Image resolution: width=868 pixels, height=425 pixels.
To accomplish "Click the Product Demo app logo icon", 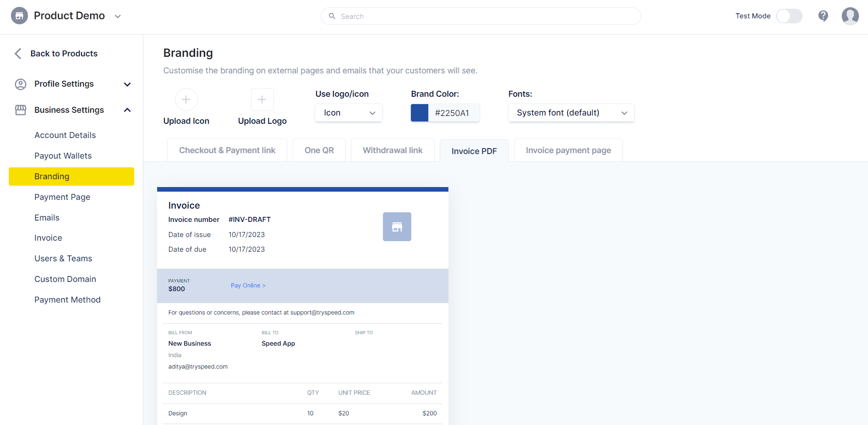I will (x=19, y=15).
